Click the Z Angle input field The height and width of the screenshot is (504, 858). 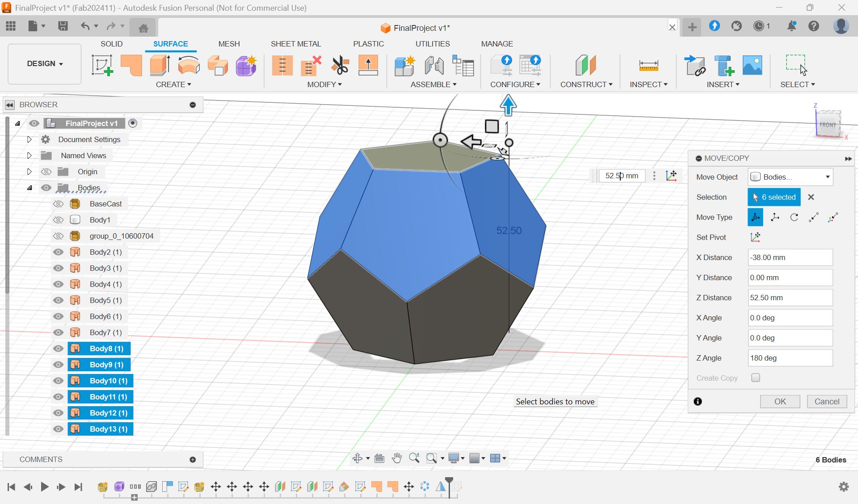(790, 358)
